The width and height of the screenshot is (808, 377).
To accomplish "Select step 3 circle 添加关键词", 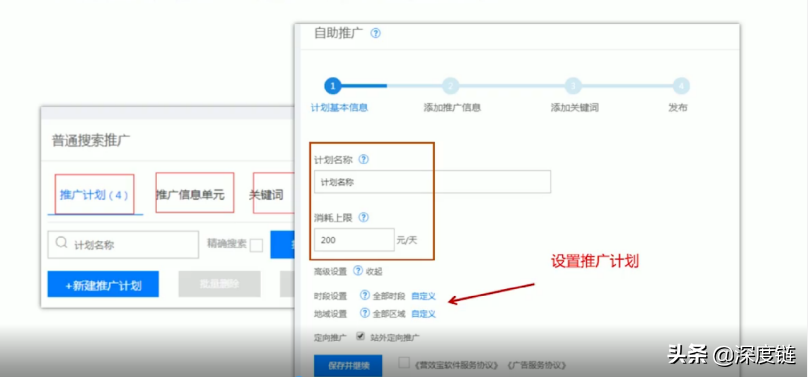I will point(573,86).
